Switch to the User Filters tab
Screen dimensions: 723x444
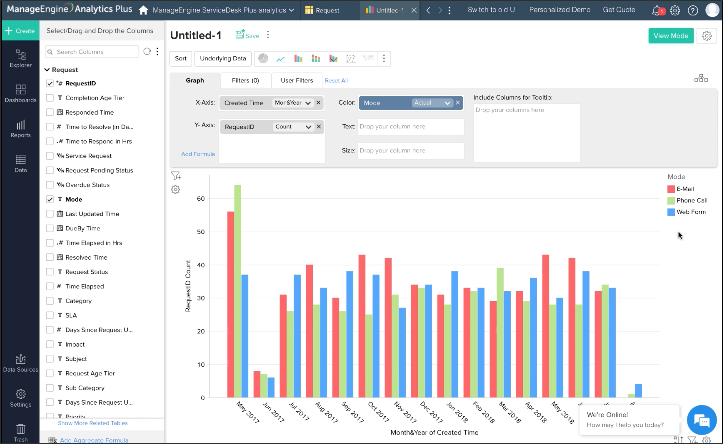(296, 80)
